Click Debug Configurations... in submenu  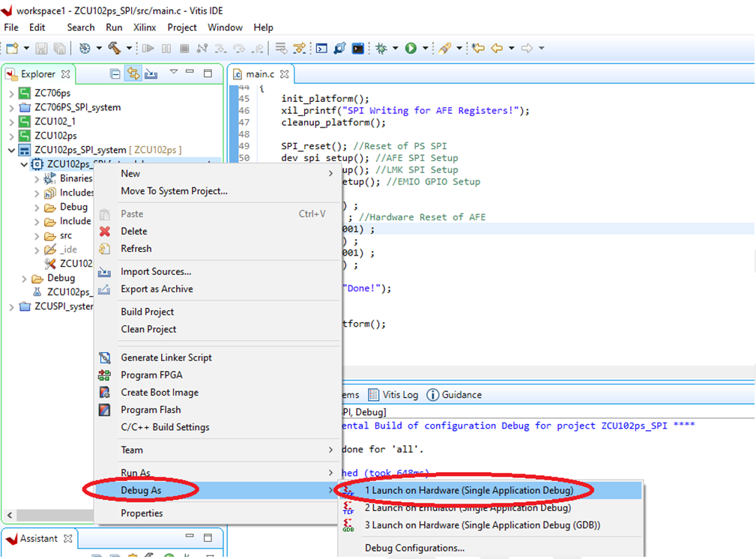414,548
